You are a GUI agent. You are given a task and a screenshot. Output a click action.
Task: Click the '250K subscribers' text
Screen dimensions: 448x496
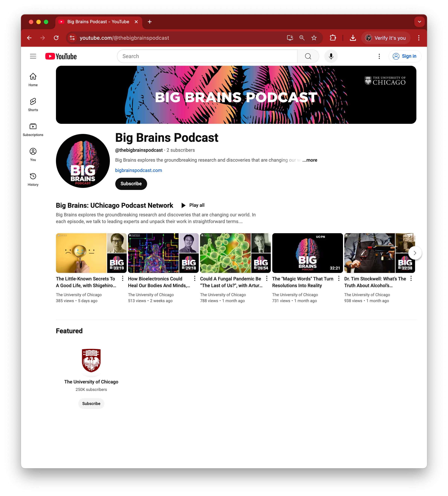(x=91, y=390)
